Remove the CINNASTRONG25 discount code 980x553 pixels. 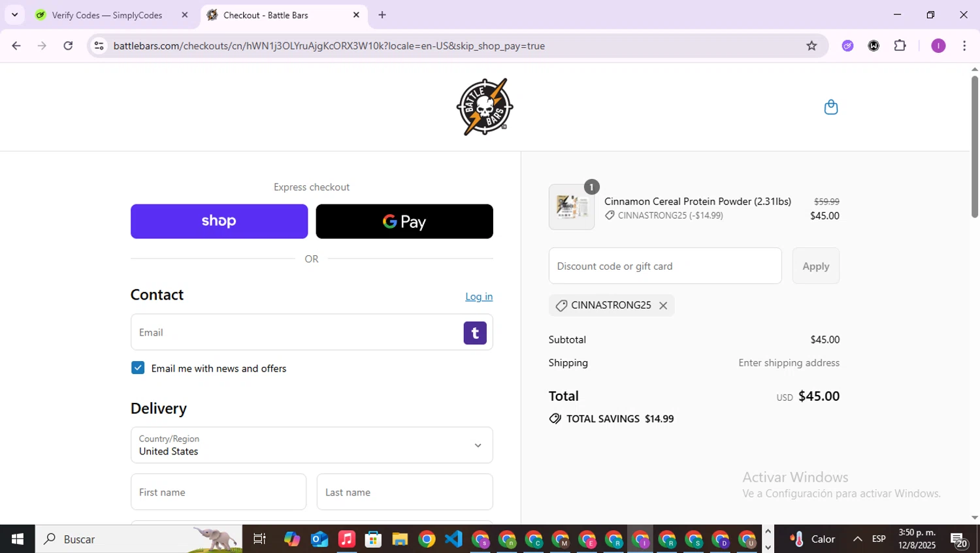click(x=663, y=306)
